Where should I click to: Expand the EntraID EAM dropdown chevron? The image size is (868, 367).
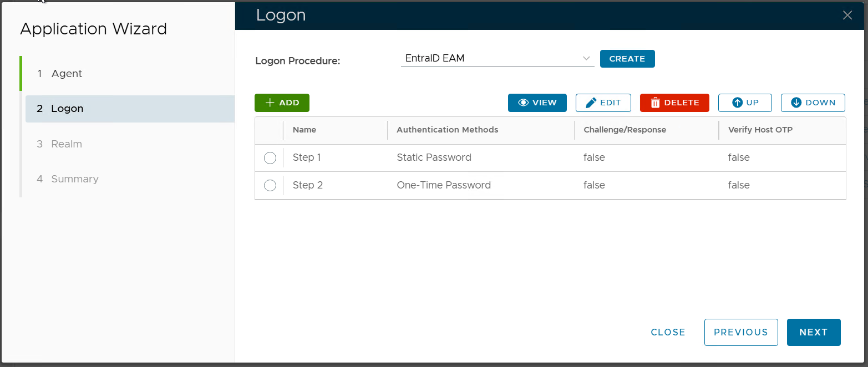point(586,58)
